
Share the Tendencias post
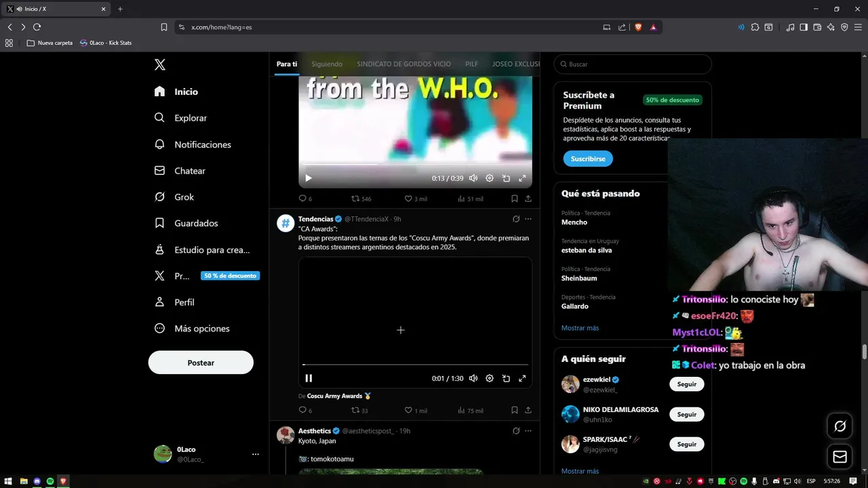tap(528, 410)
